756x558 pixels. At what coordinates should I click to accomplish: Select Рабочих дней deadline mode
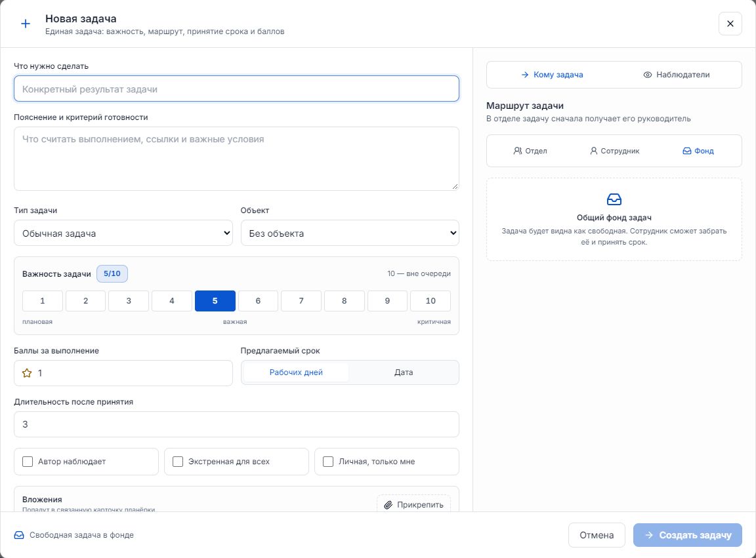tap(296, 372)
